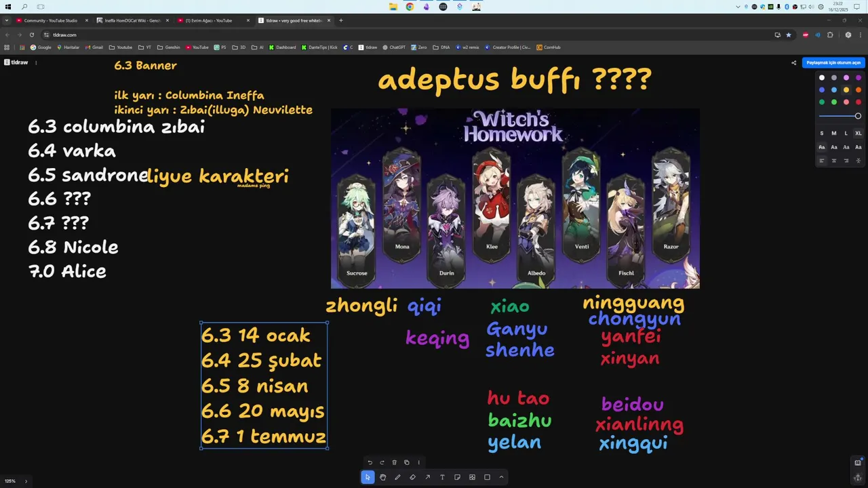The width and height of the screenshot is (868, 488).
Task: Set text size to XL
Action: pos(859,134)
